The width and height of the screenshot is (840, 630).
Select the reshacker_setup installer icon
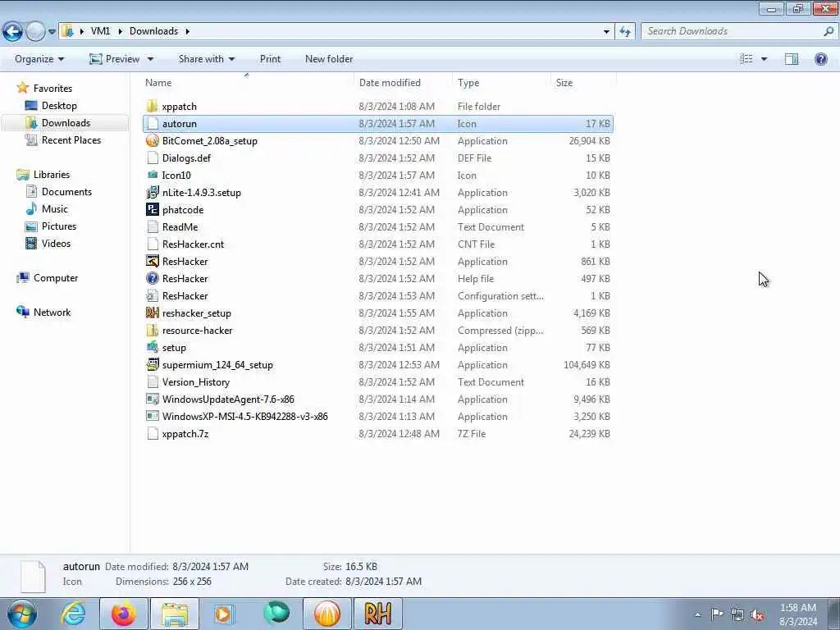point(152,313)
